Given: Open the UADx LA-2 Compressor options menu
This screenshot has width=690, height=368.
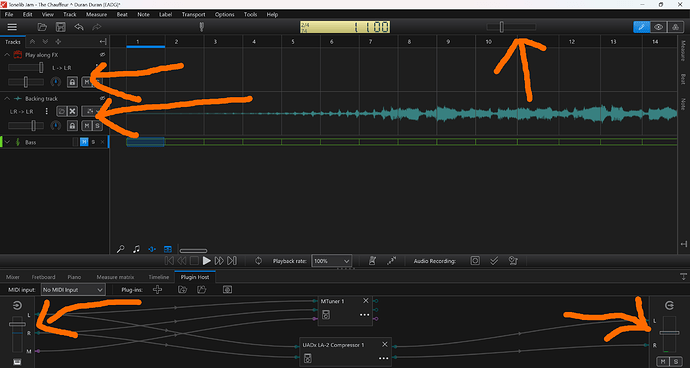Looking at the screenshot, I should 383,358.
